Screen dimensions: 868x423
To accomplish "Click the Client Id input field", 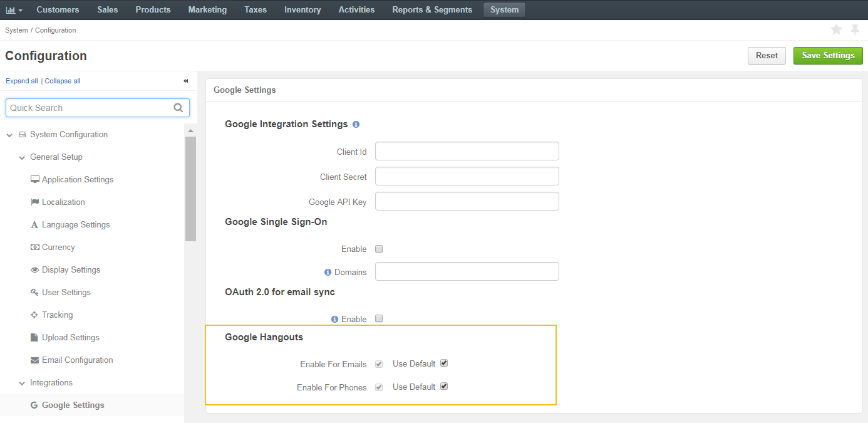I will coord(467,151).
